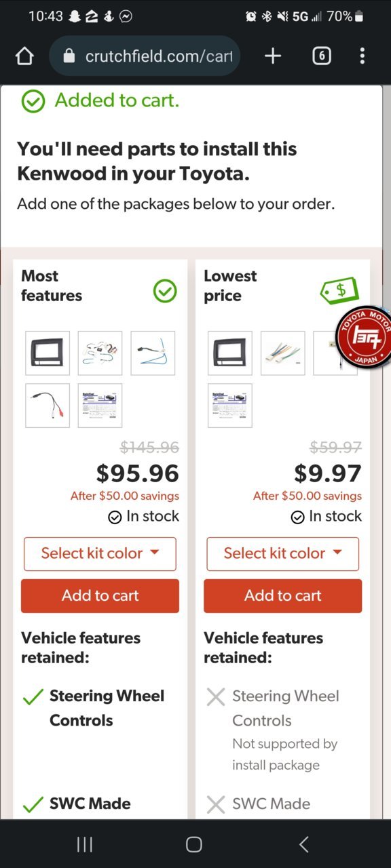Tap the green check on Most features
The image size is (391, 868).
coord(165,292)
